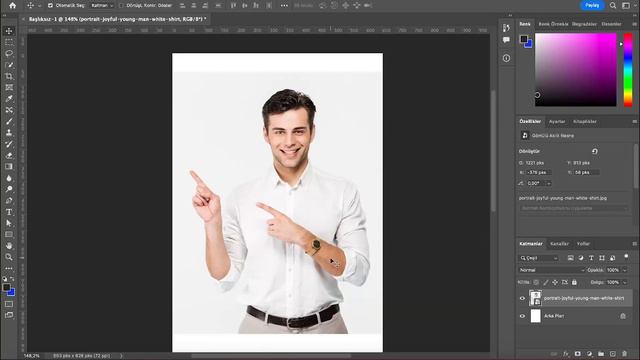Switch to the Kanallar tab

559,244
